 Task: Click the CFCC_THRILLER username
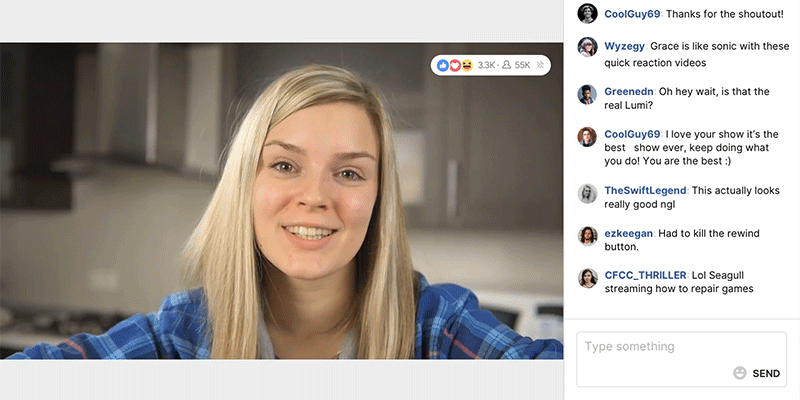(645, 275)
